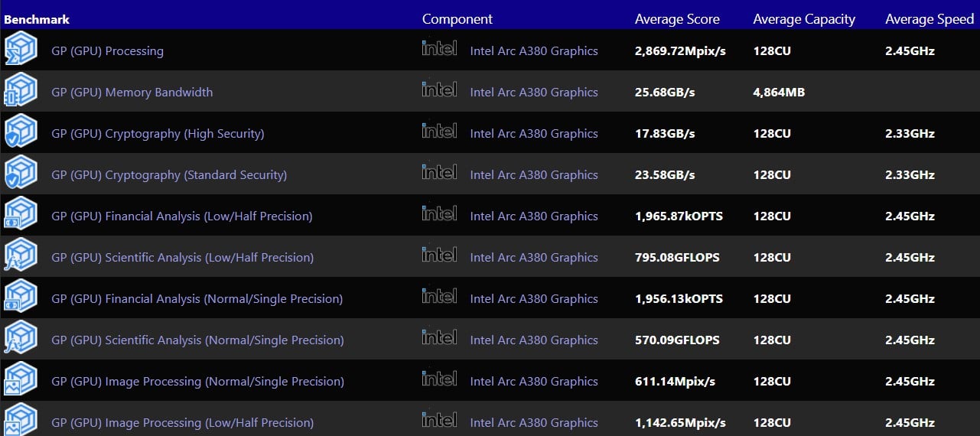Click the Intel logo in the GP Processing row
This screenshot has height=436, width=980.
coord(439,47)
